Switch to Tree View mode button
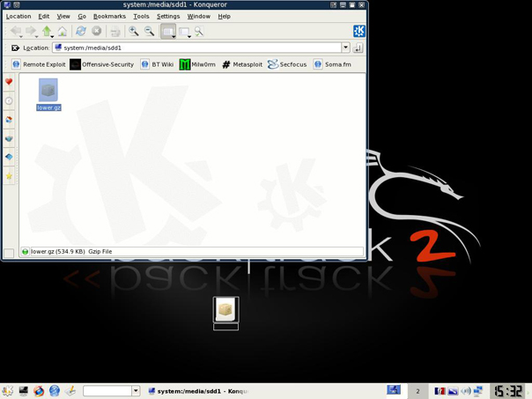Screen dimensions: 532x399 (x=183, y=32)
